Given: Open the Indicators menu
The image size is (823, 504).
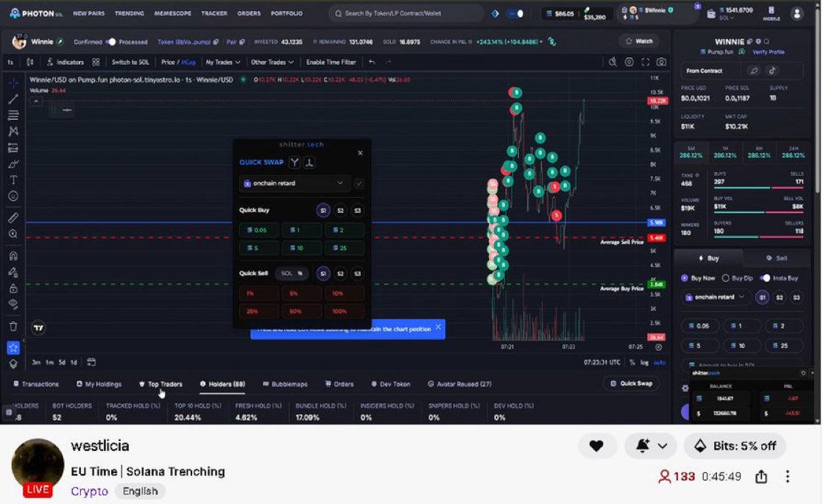Looking at the screenshot, I should [x=65, y=62].
